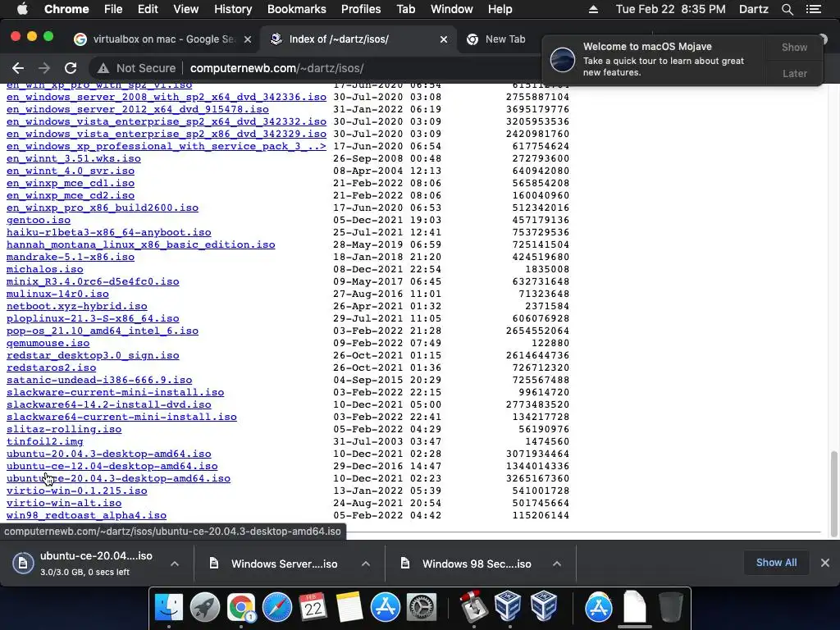
Task: Open redstaros2.iso link
Action: [52, 368]
